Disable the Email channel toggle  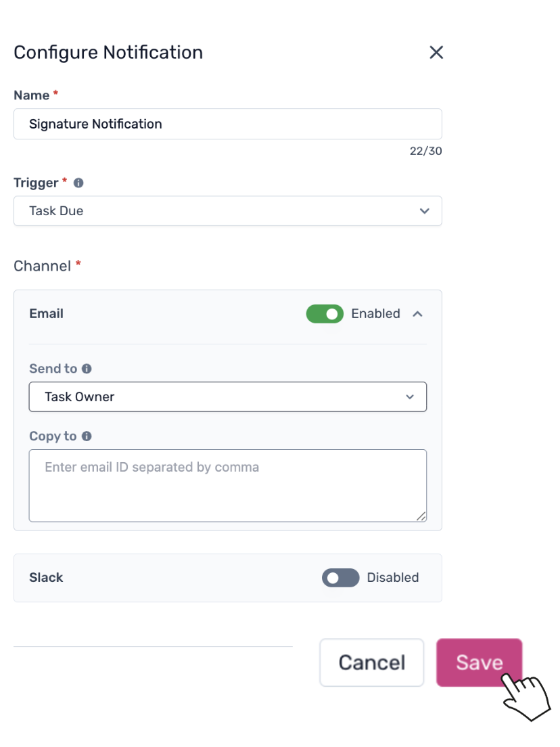(325, 314)
